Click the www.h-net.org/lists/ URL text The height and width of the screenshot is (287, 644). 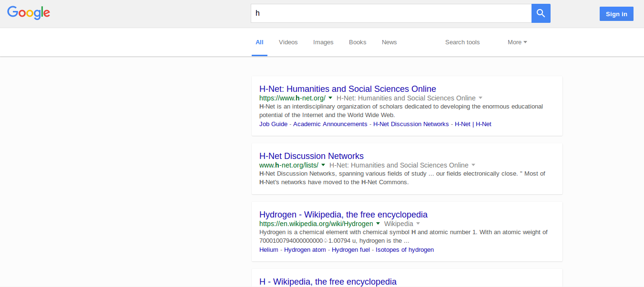(x=289, y=165)
